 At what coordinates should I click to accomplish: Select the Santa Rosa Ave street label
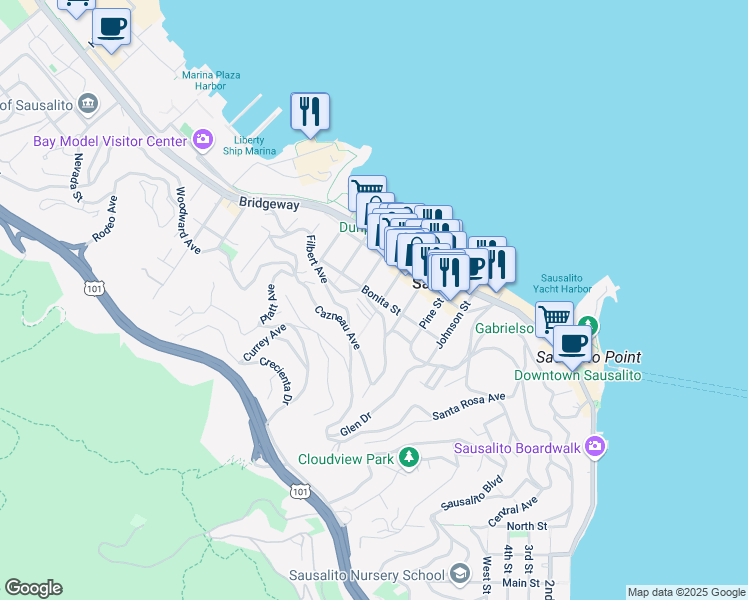point(468,406)
